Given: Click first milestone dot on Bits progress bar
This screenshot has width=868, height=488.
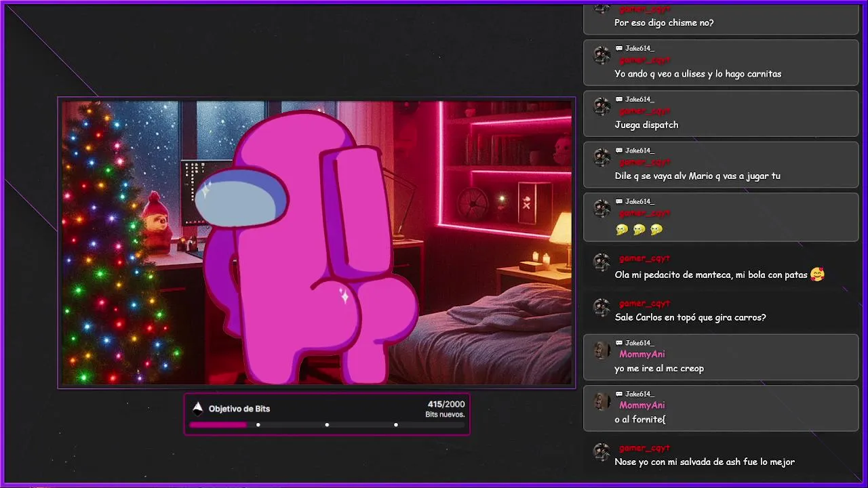Looking at the screenshot, I should click(258, 425).
